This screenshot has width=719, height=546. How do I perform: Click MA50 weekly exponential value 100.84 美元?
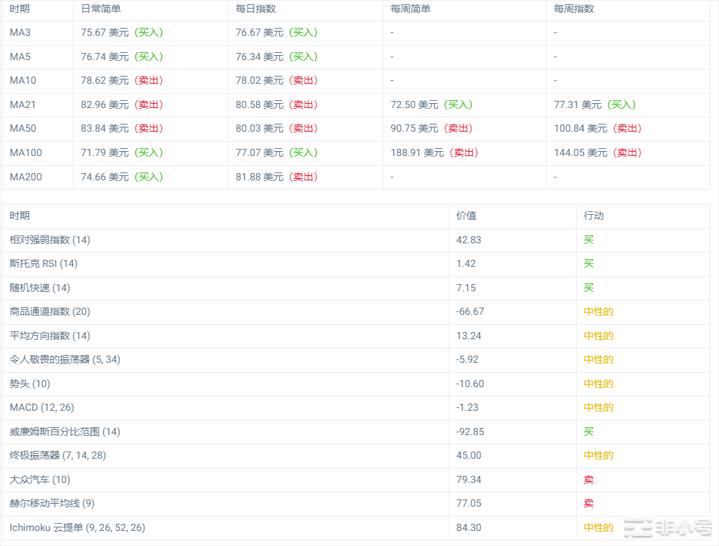tap(581, 128)
